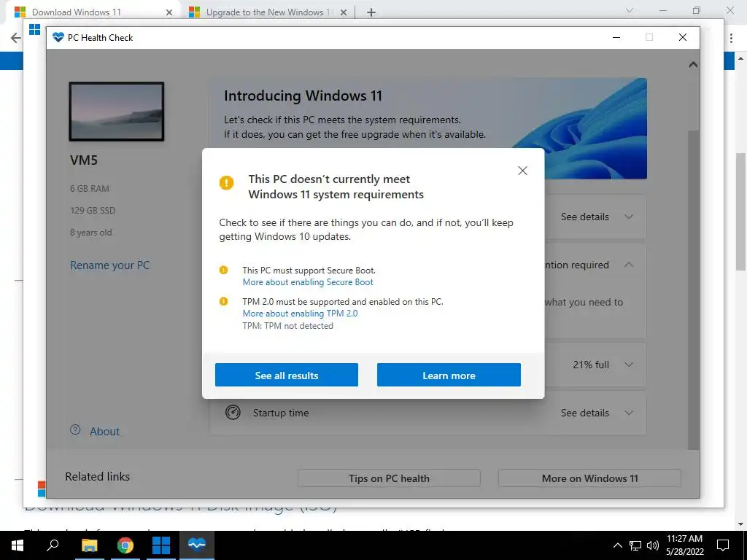The image size is (747, 560).
Task: Click the Rename your PC link
Action: point(110,265)
